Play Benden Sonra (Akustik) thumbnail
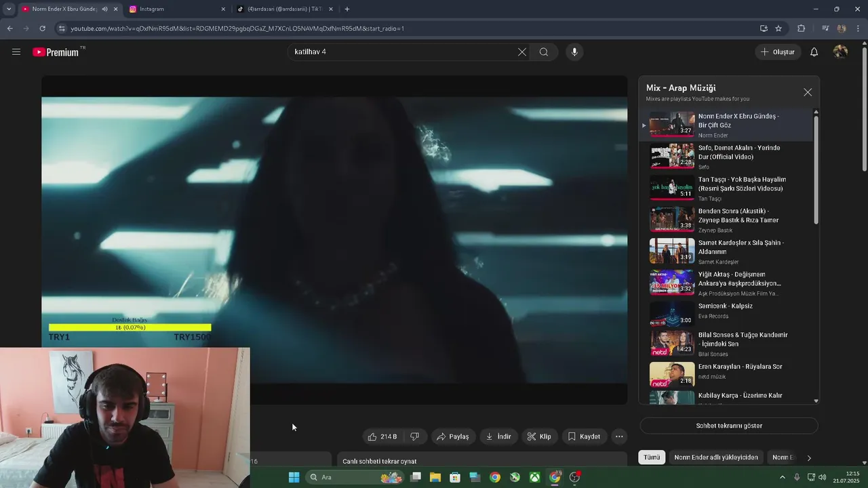 click(x=672, y=218)
